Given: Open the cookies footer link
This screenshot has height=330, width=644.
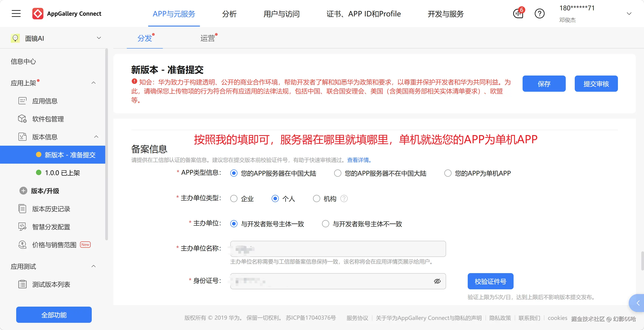Looking at the screenshot, I should (557, 318).
